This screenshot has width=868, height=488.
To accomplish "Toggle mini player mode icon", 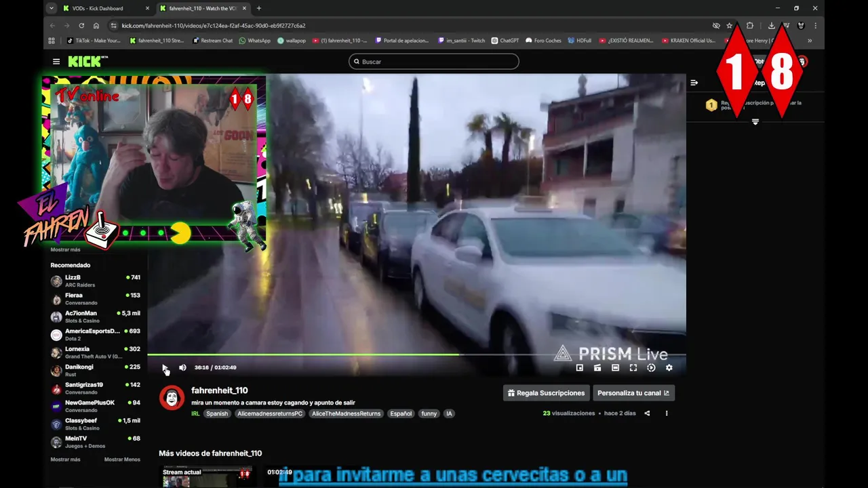I will coord(580,367).
